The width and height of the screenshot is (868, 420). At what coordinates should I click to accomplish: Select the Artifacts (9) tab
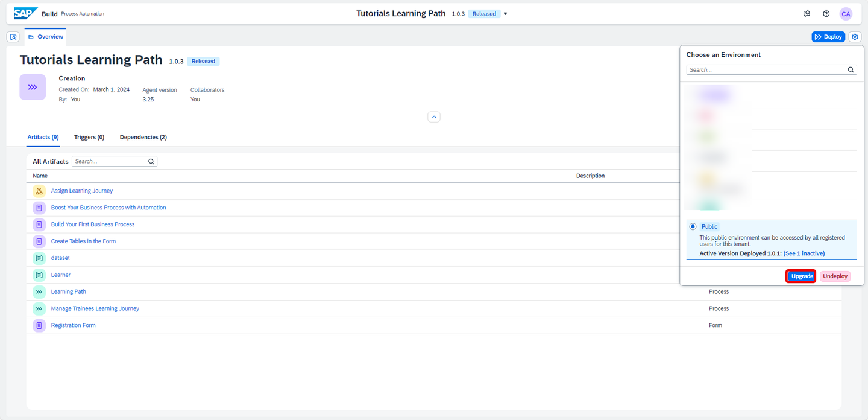pyautogui.click(x=43, y=137)
